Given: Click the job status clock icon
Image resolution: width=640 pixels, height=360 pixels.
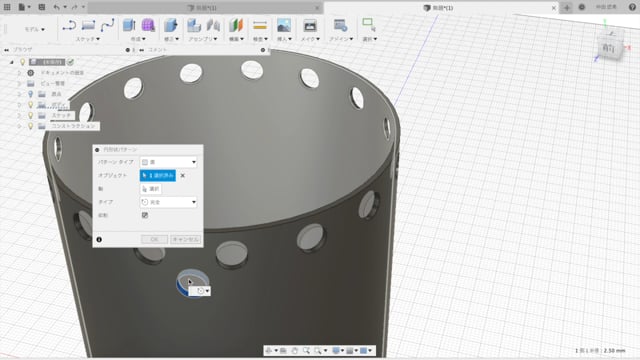Looking at the screenshot, I should [x=582, y=7].
